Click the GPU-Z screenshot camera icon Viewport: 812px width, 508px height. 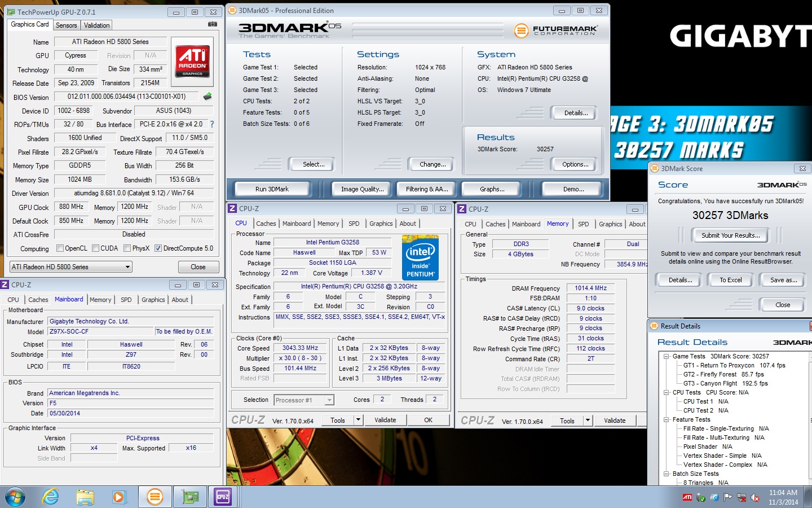coord(213,24)
